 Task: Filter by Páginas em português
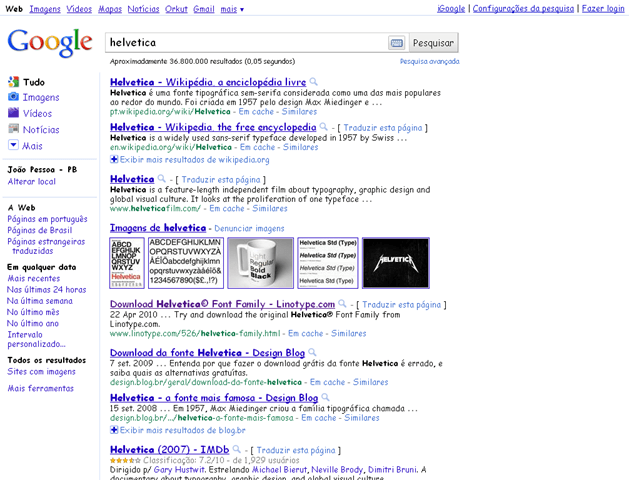[x=47, y=219]
